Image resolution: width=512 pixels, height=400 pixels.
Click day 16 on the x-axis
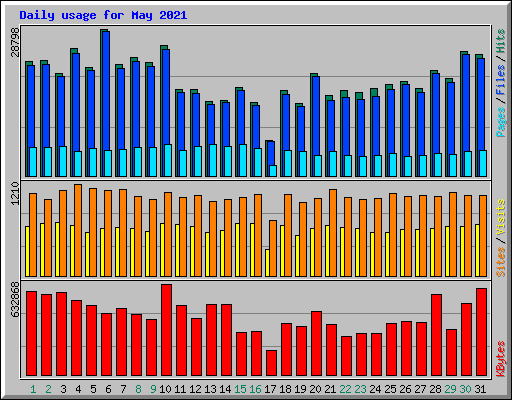(255, 389)
